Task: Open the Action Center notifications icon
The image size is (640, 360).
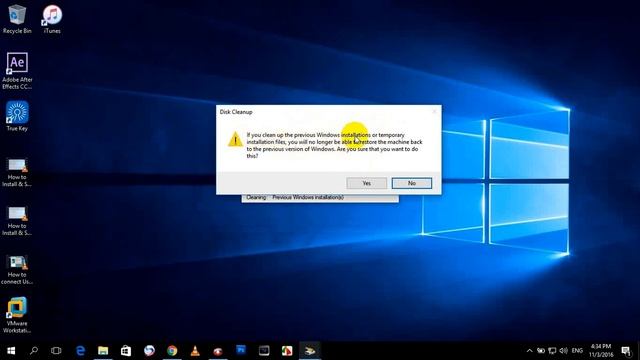Action: [x=626, y=351]
